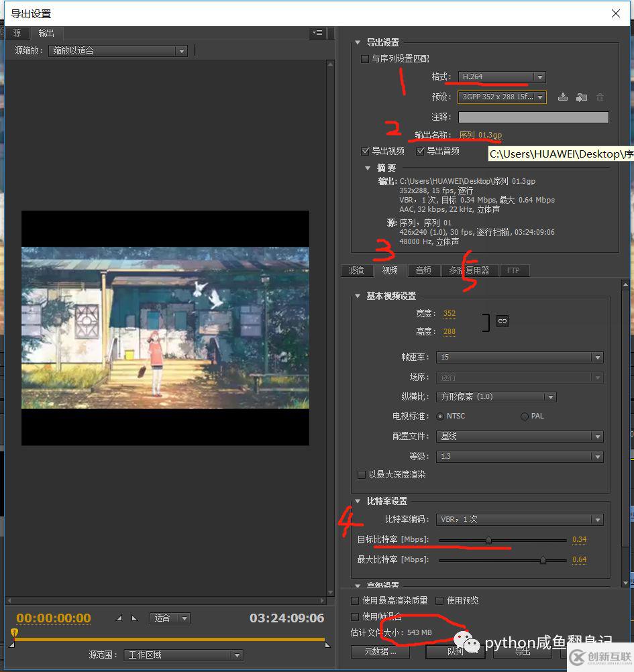Viewport: 634px width, 672px height.
Task: Click the set out-point triangle icon
Action: click(x=134, y=618)
